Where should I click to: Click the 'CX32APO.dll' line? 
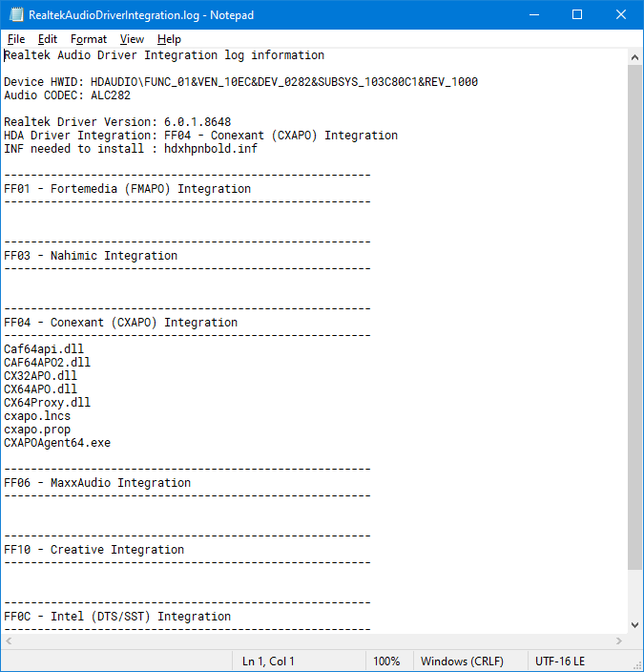tap(41, 376)
